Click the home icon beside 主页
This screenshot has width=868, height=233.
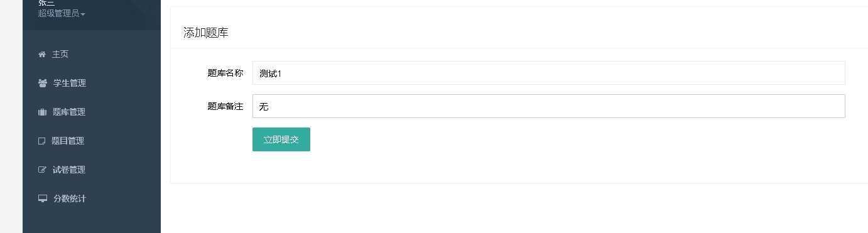pos(42,55)
